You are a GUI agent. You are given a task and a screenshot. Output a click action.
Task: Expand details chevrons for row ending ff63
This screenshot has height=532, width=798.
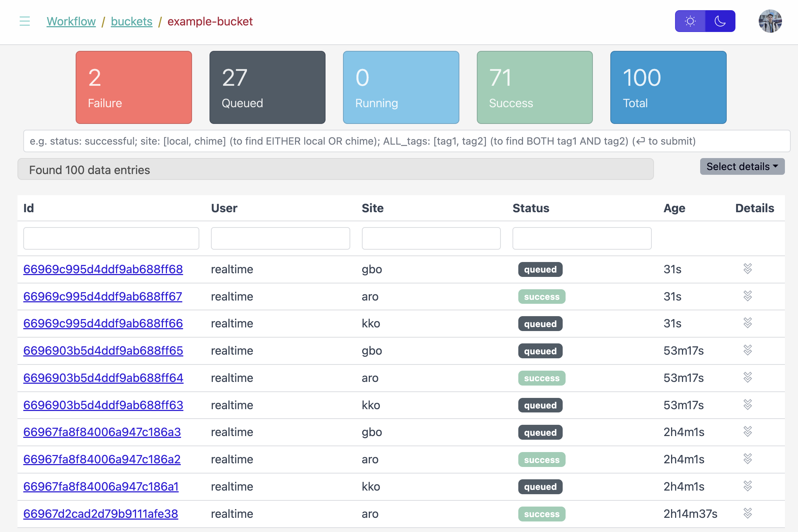pyautogui.click(x=747, y=404)
